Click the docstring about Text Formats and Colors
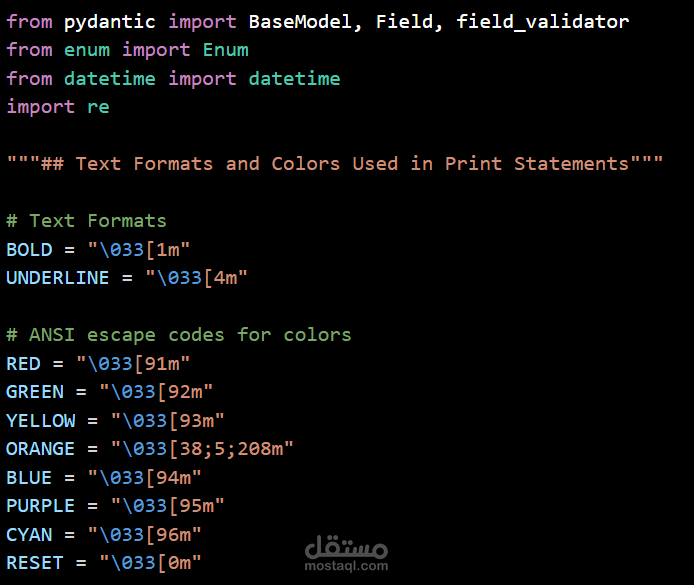Screen dimensions: 694x585 [335, 164]
